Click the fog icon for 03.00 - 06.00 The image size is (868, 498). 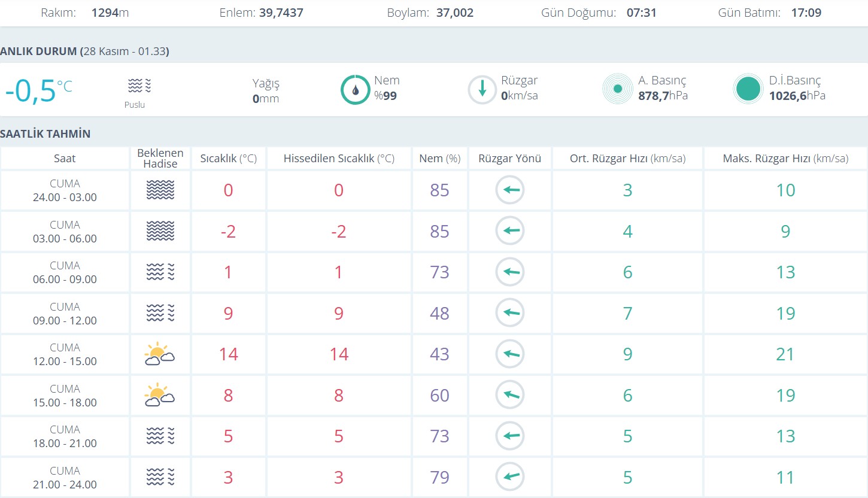(x=160, y=231)
